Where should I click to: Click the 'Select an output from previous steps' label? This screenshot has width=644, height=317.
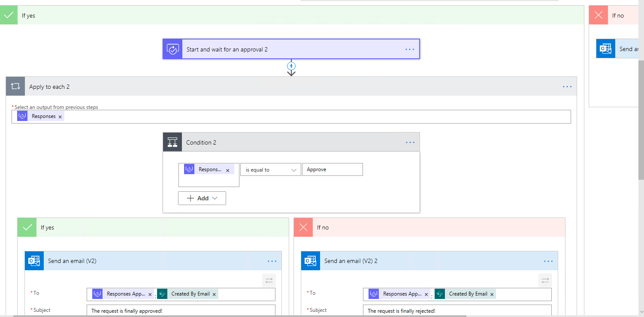[56, 107]
